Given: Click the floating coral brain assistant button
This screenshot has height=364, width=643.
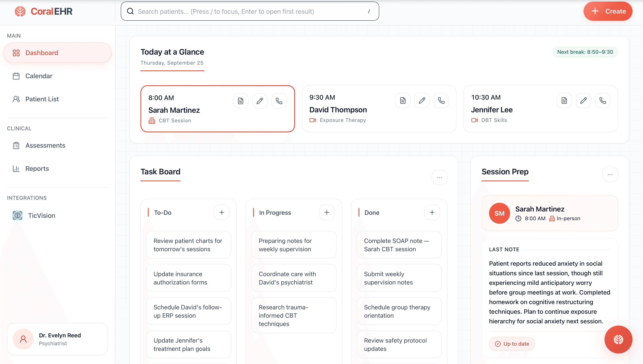Looking at the screenshot, I should pyautogui.click(x=618, y=339).
